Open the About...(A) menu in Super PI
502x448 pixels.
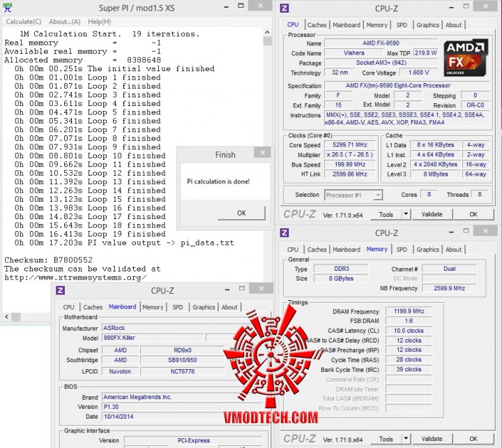(64, 22)
